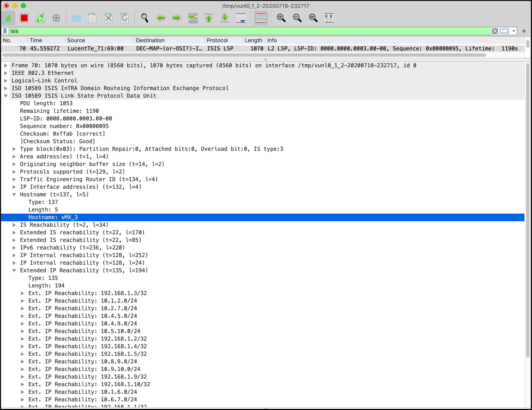
Task: Select the Hostname: vMX_3 row
Action: 263,217
